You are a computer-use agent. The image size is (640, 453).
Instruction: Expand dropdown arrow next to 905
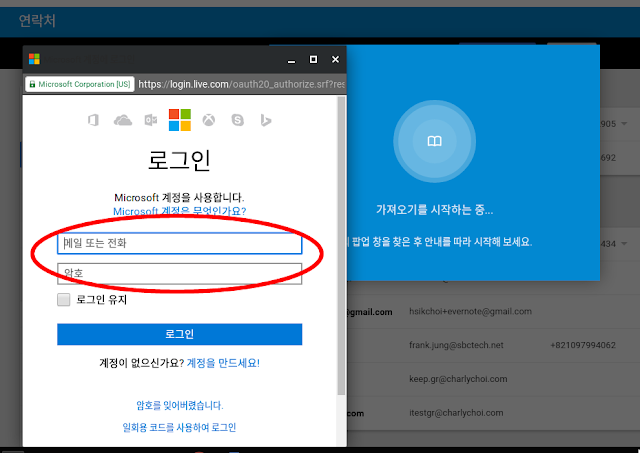tap(624, 124)
